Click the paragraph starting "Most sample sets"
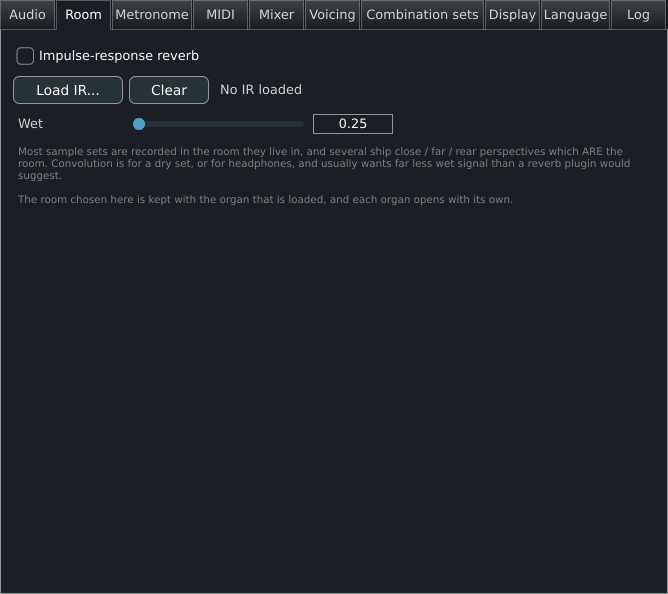668x594 pixels. tap(324, 163)
